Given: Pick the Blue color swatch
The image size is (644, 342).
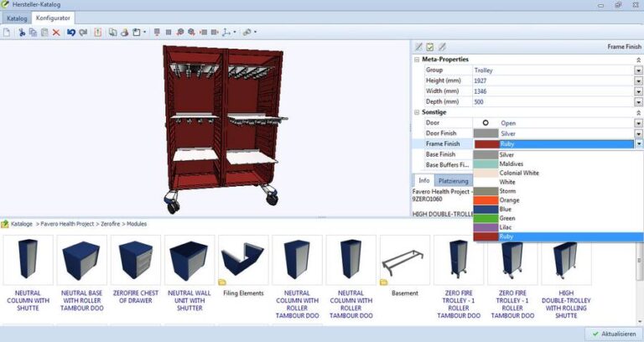Looking at the screenshot, I should tap(486, 210).
